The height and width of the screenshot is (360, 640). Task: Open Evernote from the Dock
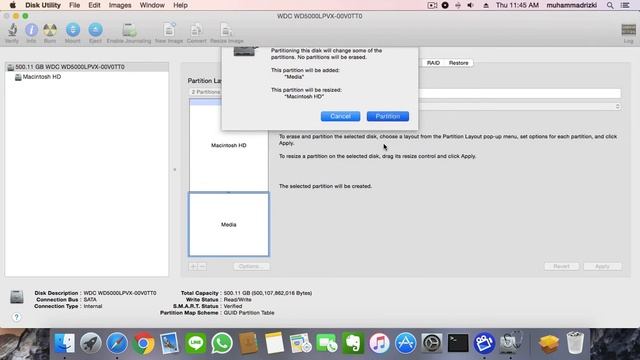click(353, 343)
